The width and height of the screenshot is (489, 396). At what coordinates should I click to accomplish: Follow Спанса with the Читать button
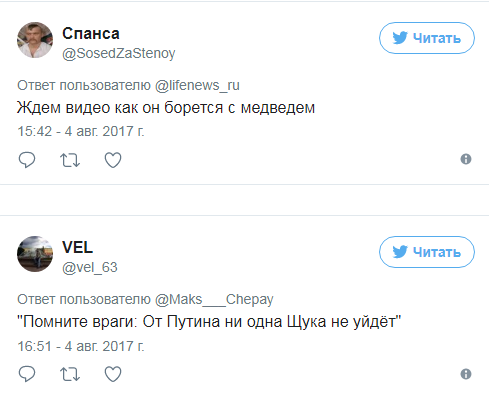point(427,38)
